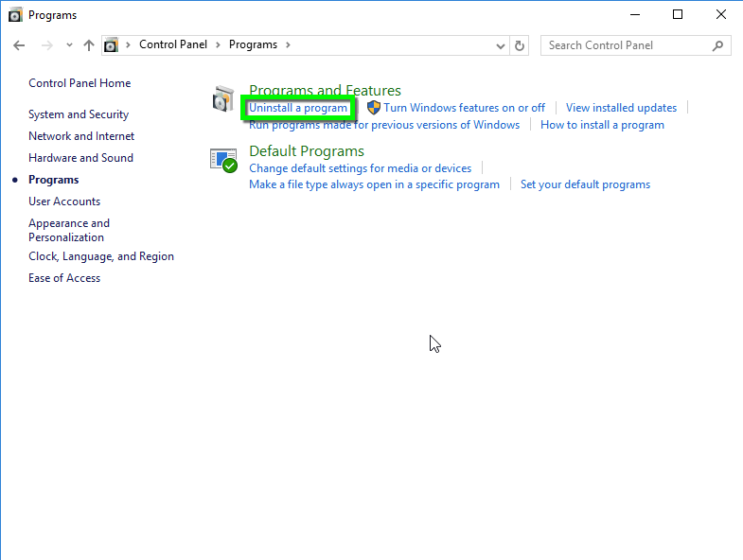The image size is (743, 560).
Task: Open View installed updates
Action: (x=621, y=108)
